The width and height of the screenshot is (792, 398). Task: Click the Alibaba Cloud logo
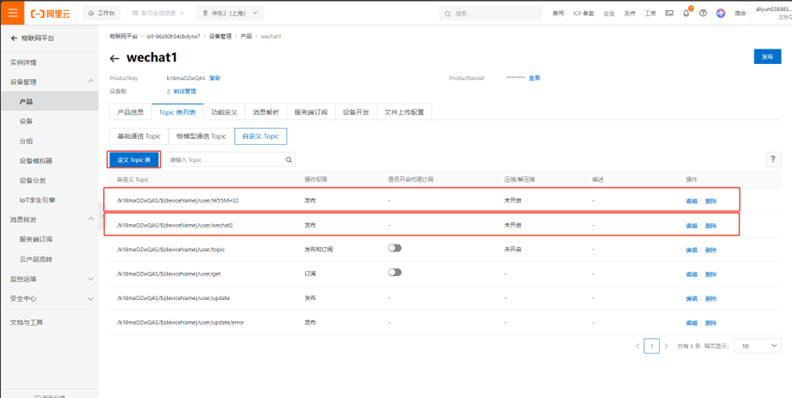pos(50,14)
